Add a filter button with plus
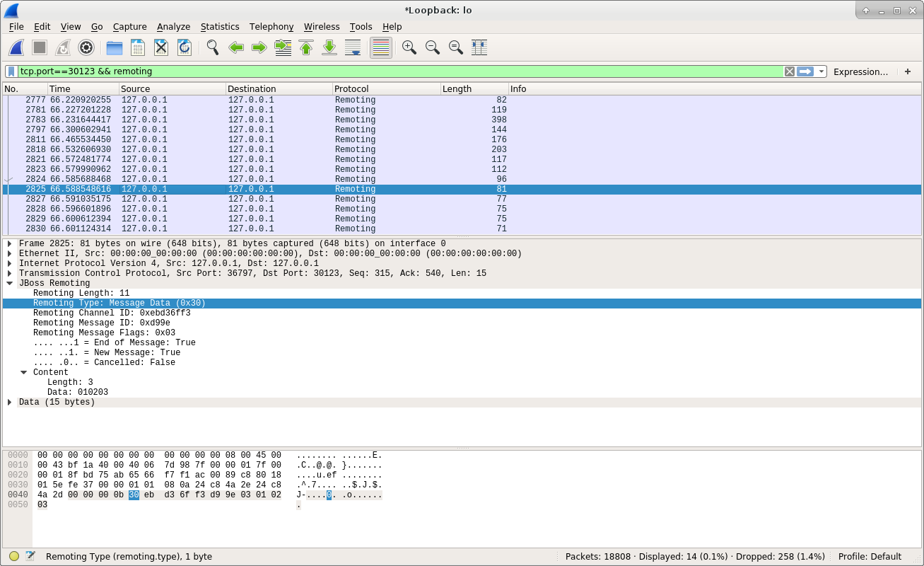This screenshot has height=566, width=924. [x=908, y=71]
